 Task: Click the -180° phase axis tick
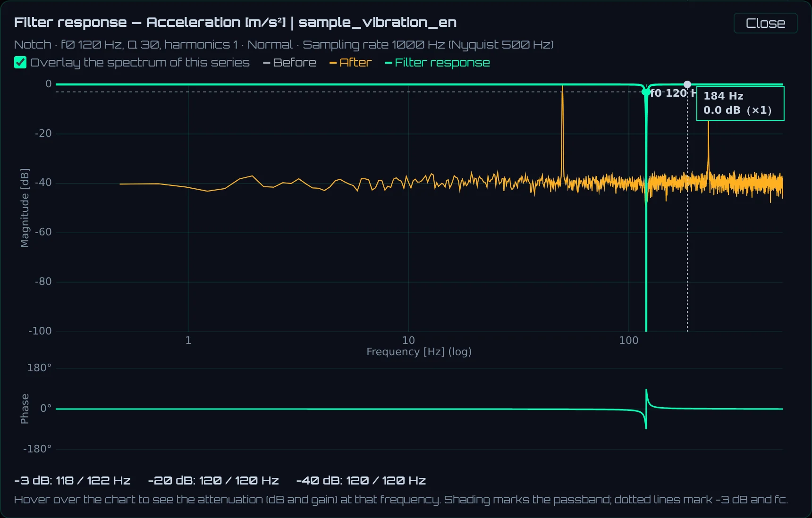(x=37, y=449)
